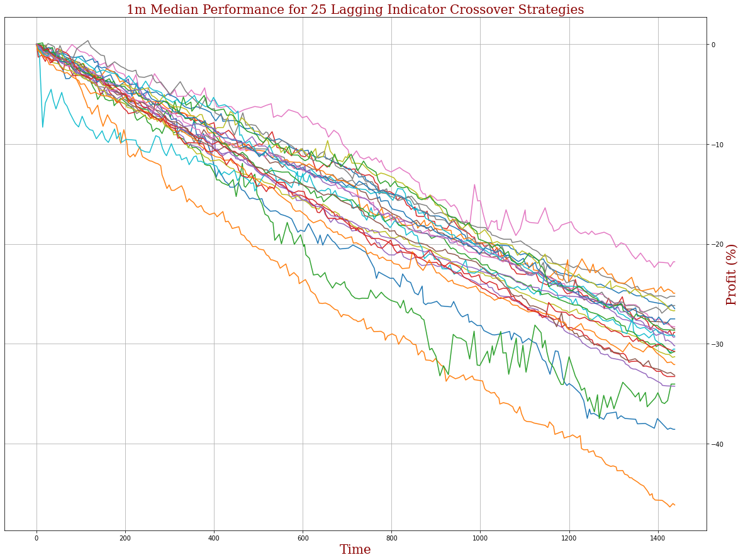The height and width of the screenshot is (560, 743).
Task: Click x-axis tick label 200
Action: [125, 538]
